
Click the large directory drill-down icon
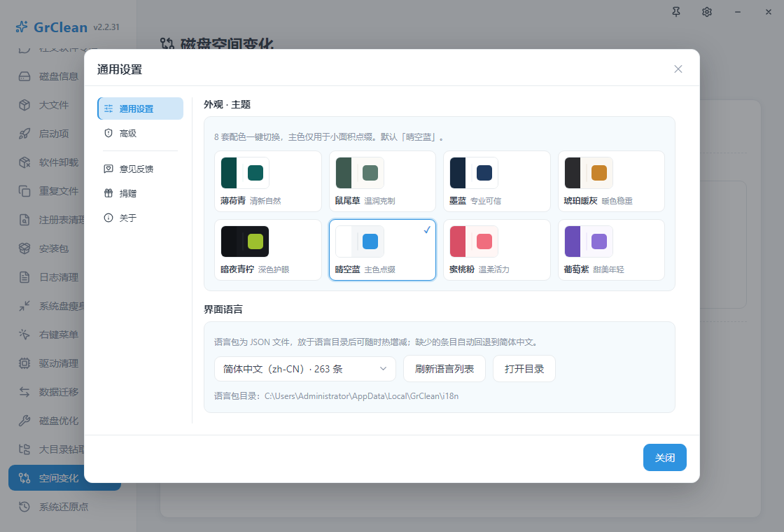pyautogui.click(x=24, y=449)
